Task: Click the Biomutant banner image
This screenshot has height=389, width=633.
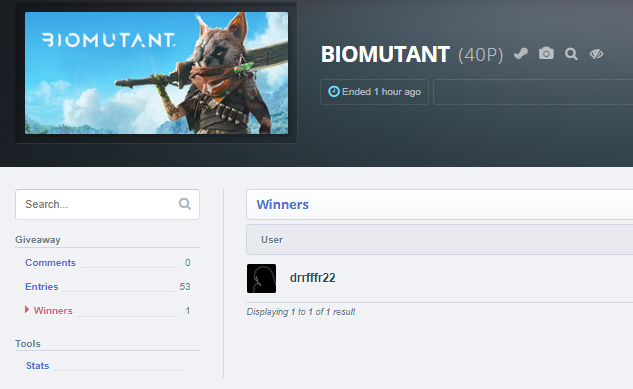Action: [157, 73]
